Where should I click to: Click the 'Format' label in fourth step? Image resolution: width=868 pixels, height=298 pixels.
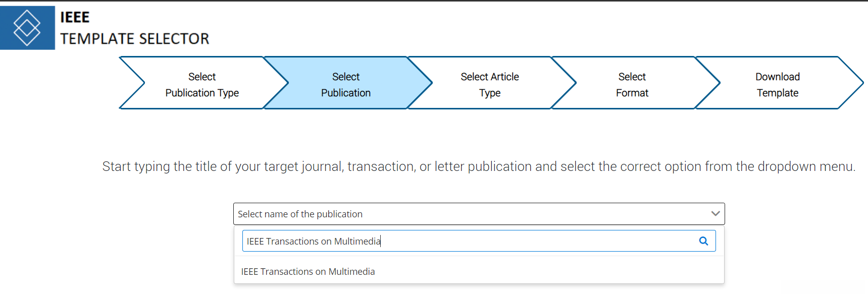pyautogui.click(x=632, y=93)
